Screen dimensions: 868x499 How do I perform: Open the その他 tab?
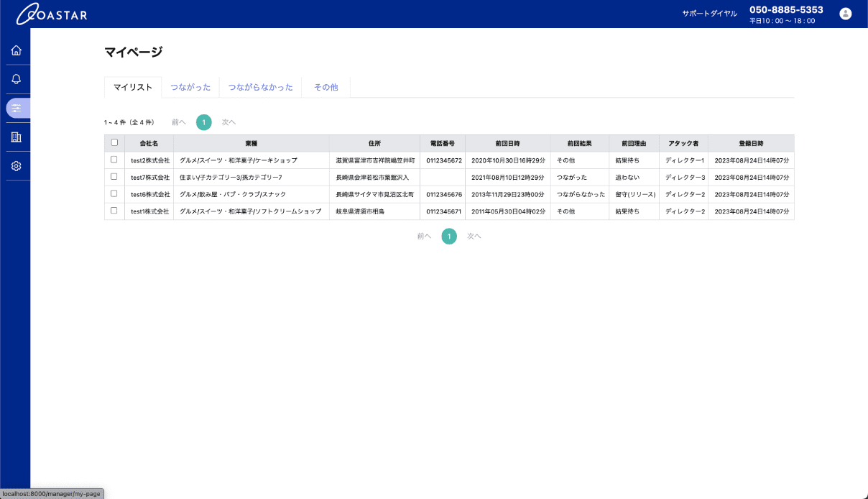(325, 87)
